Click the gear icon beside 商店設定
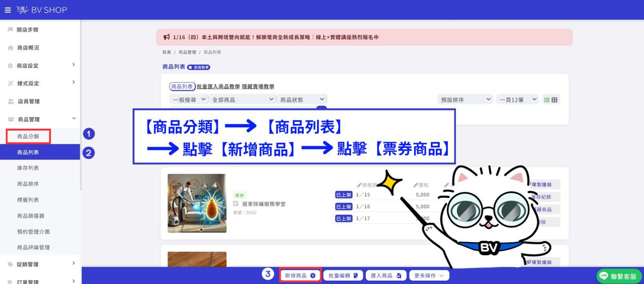Viewport: 644px width, 284px height. coord(10,66)
